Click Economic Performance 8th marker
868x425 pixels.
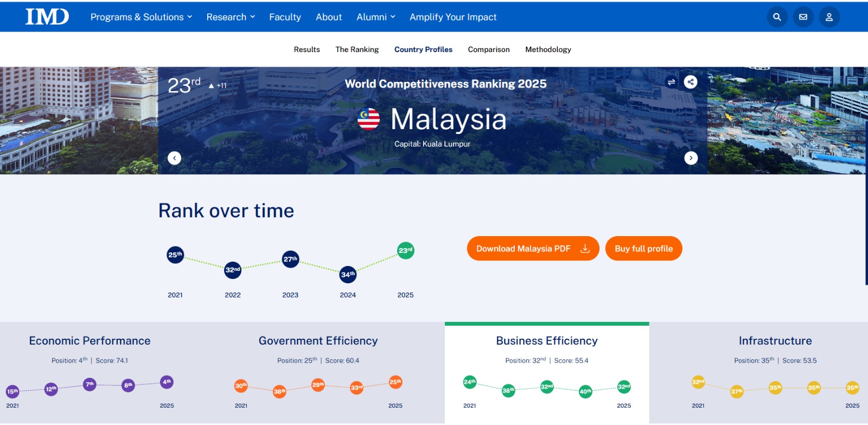pos(128,385)
